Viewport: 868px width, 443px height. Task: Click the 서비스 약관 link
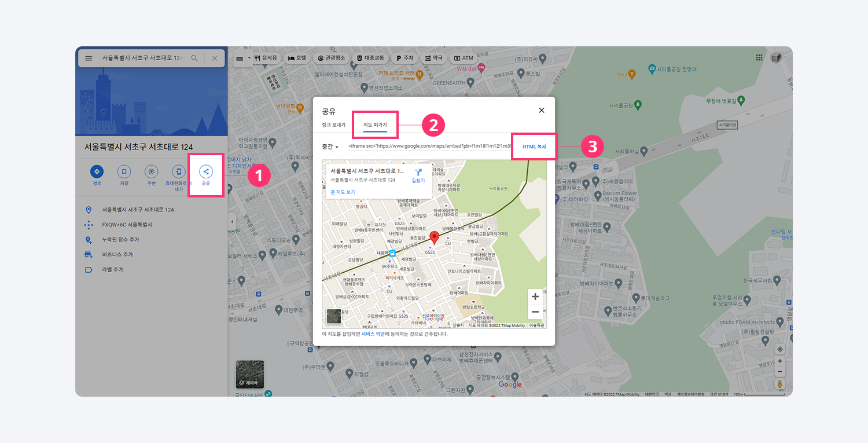[x=373, y=334]
